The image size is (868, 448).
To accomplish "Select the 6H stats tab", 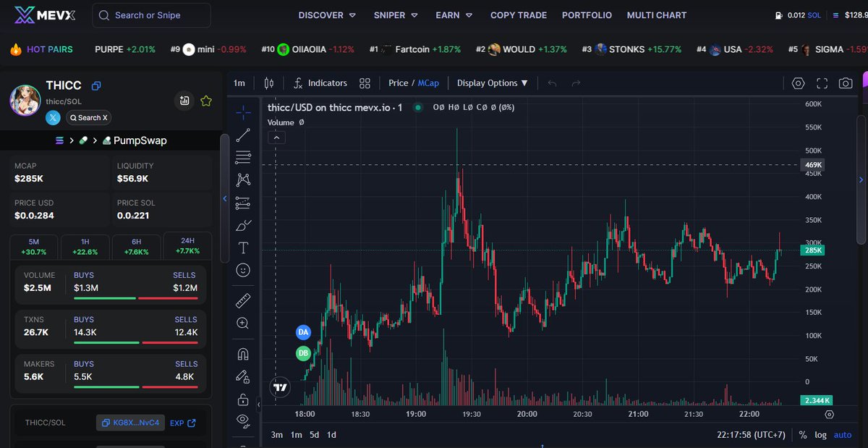I will click(136, 246).
